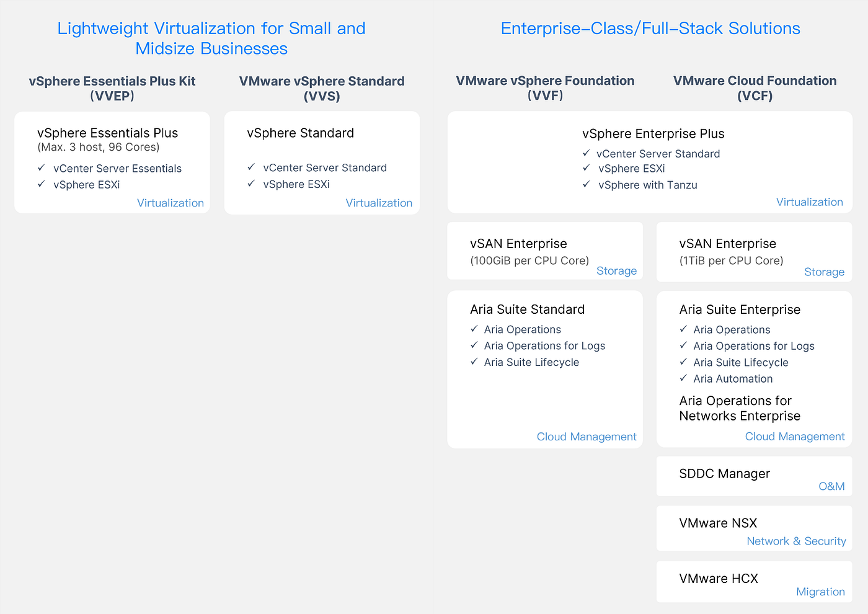
Task: Click Virtualization label in vSphere Enterprise Plus card
Action: [x=810, y=202]
